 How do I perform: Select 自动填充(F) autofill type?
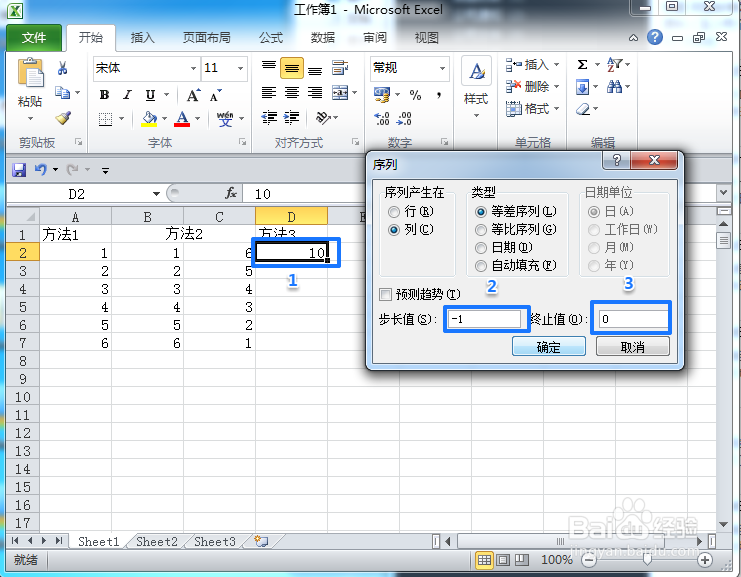click(481, 266)
